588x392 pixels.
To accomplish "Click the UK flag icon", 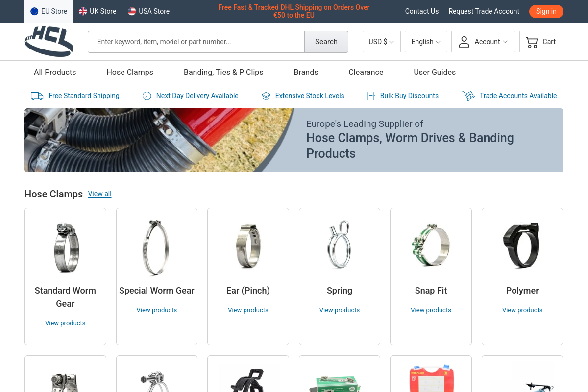I will [x=83, y=11].
